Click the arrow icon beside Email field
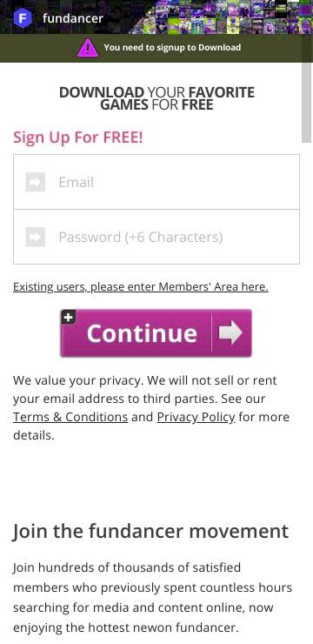 pyautogui.click(x=36, y=182)
